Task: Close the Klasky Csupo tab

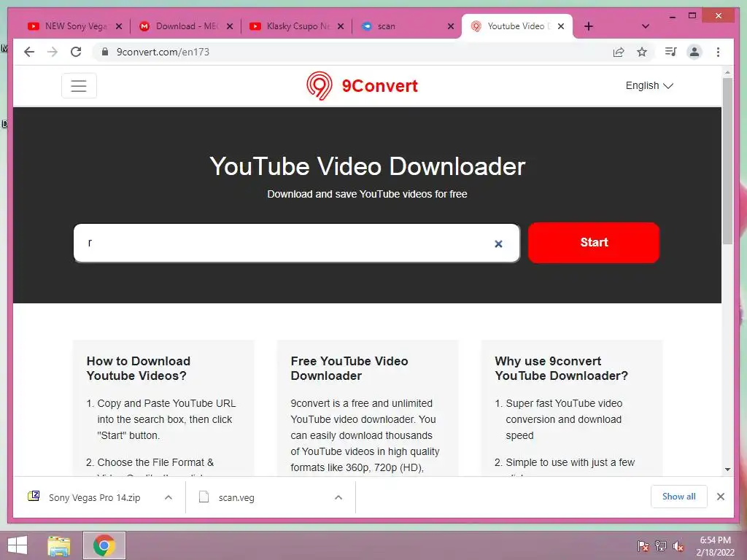Action: tap(341, 26)
